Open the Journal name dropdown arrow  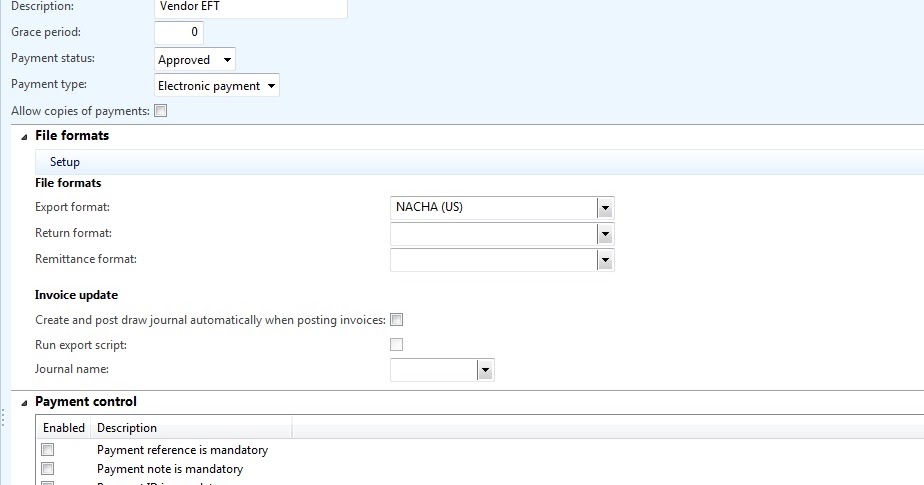[485, 370]
